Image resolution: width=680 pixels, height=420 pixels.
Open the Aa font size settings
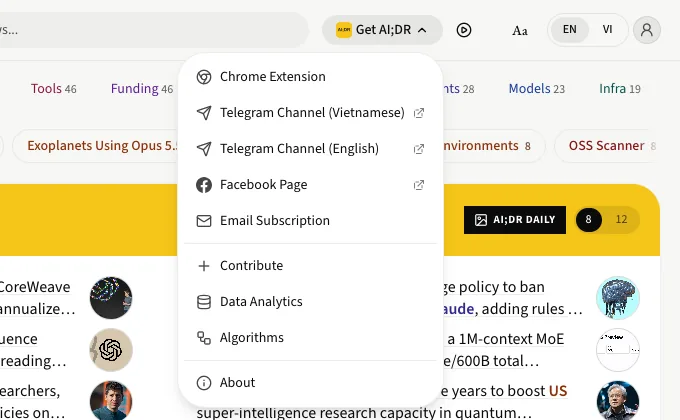(520, 30)
